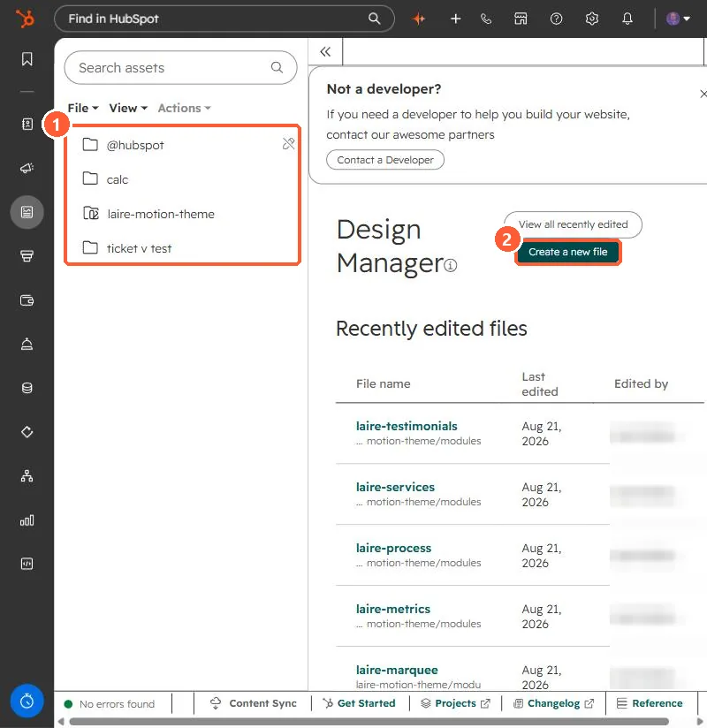The width and height of the screenshot is (707, 728).
Task: Click the unpin icon beside @hubspot folder
Action: pyautogui.click(x=288, y=143)
